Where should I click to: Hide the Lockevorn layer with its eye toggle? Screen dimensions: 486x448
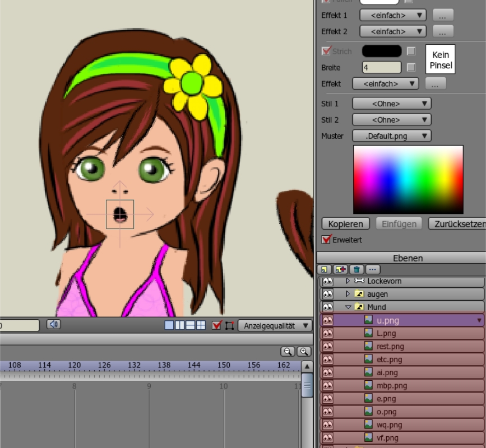(x=327, y=281)
